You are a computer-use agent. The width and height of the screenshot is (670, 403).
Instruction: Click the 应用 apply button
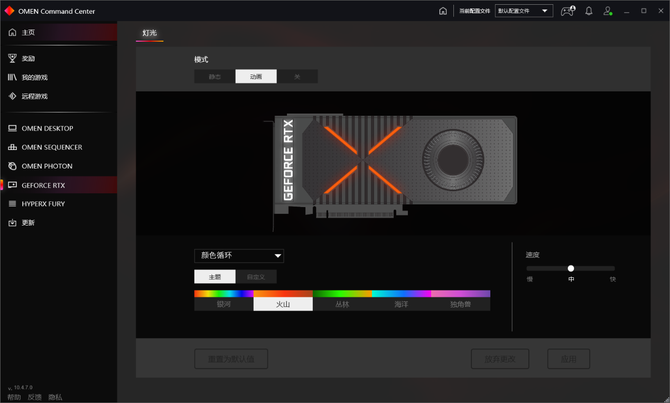[569, 359]
